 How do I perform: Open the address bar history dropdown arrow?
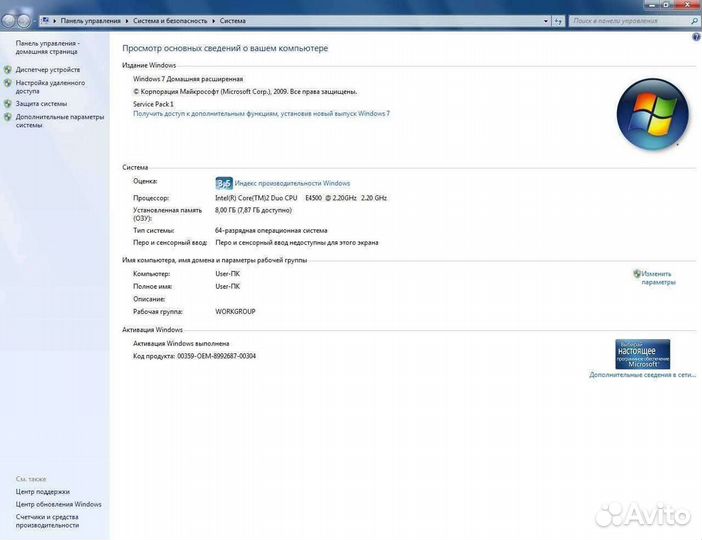545,21
